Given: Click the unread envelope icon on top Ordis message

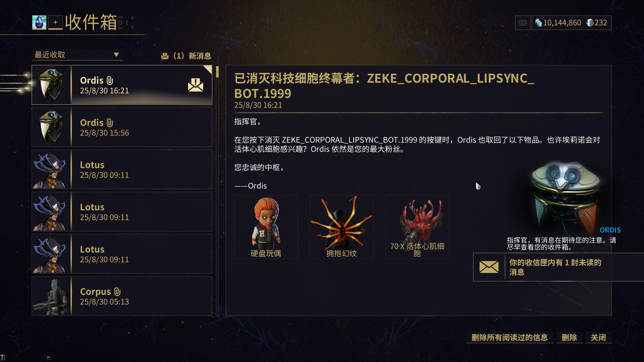Looking at the screenshot, I should (195, 85).
